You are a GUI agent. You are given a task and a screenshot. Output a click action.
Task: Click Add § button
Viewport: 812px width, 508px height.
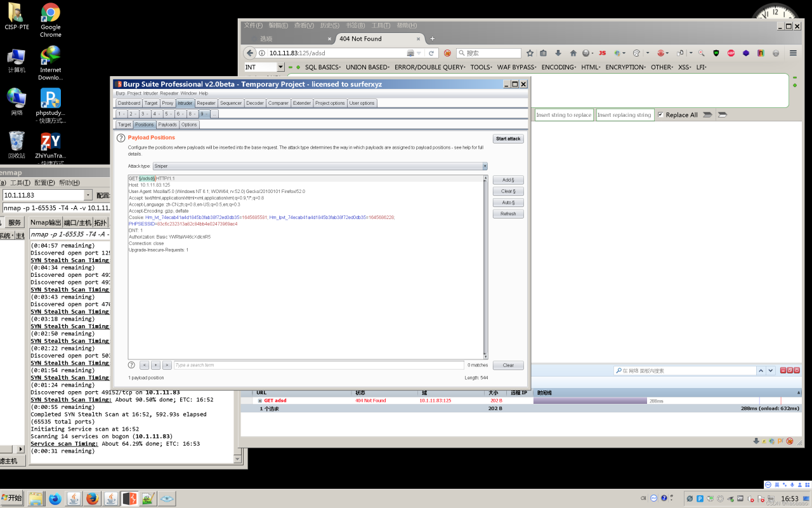pos(508,180)
